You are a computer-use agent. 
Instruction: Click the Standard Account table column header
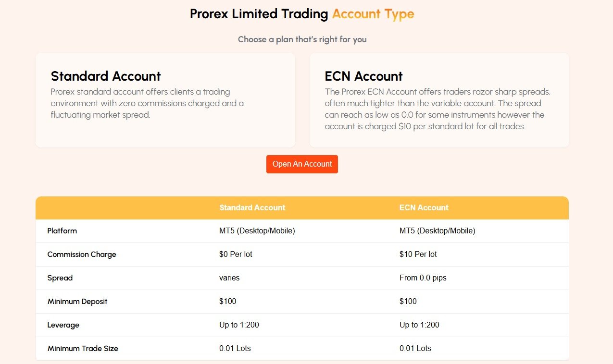252,207
